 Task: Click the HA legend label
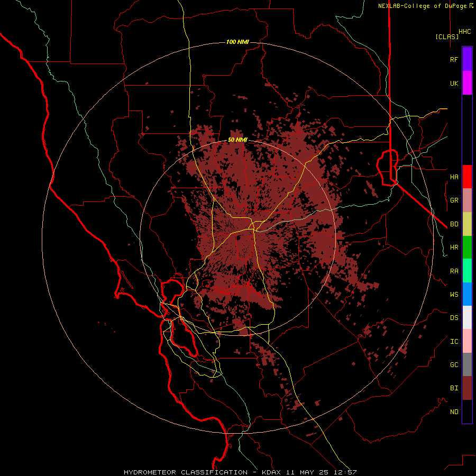tap(454, 177)
